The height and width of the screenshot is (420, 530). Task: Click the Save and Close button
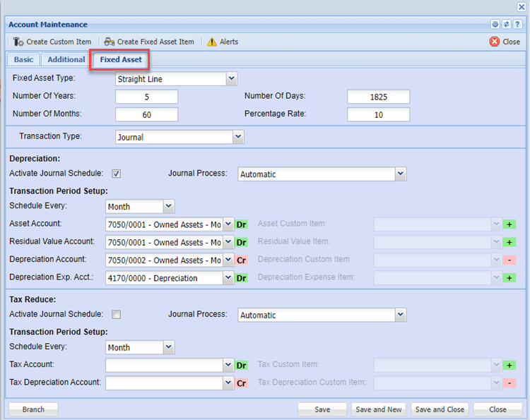440,409
